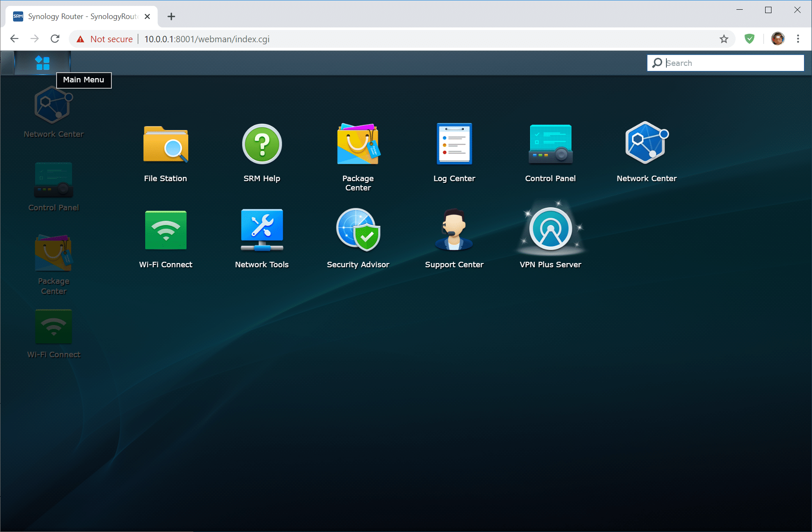The width and height of the screenshot is (812, 532).
Task: Open dimmed Network Center desktop shortcut
Action: pos(54,112)
